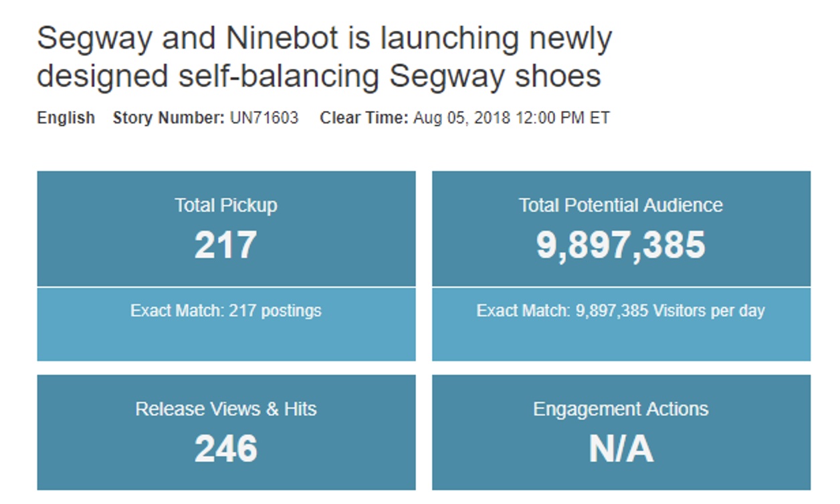The width and height of the screenshot is (840, 504).
Task: Open the Release Views & Hits heading
Action: [x=226, y=409]
